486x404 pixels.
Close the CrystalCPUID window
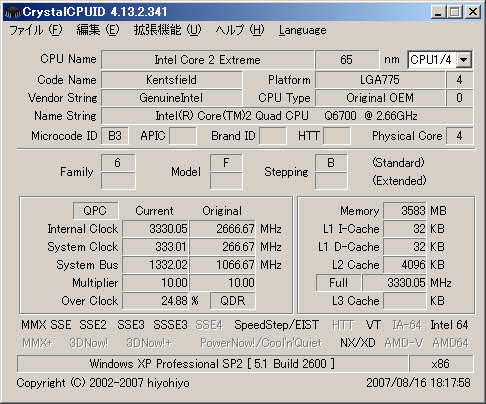(x=473, y=12)
